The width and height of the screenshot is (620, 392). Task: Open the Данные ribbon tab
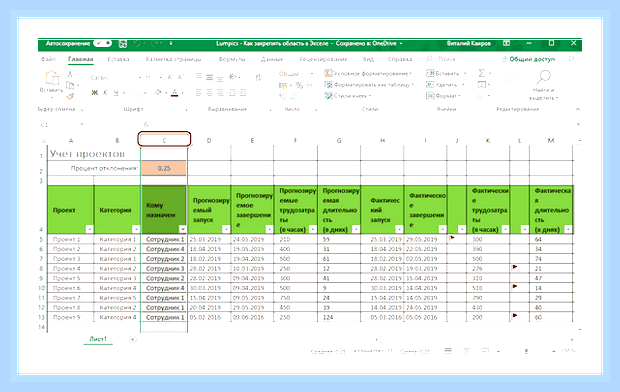tap(272, 59)
